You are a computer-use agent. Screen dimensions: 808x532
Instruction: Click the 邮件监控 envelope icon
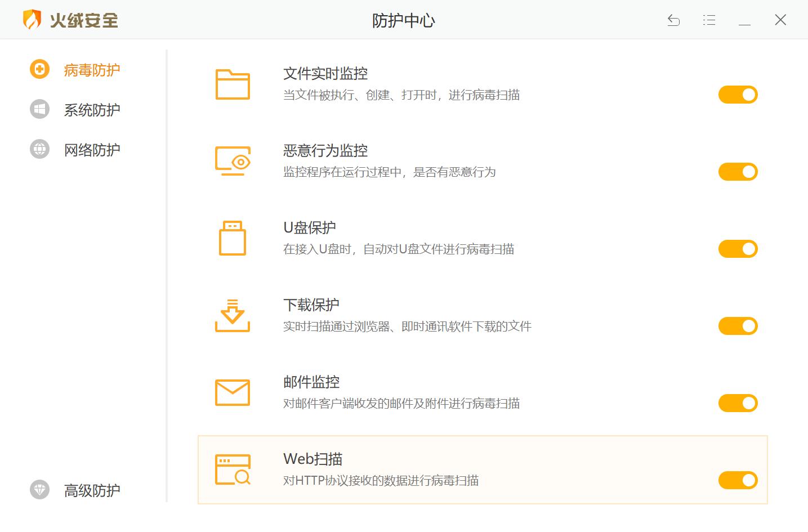[x=232, y=392]
